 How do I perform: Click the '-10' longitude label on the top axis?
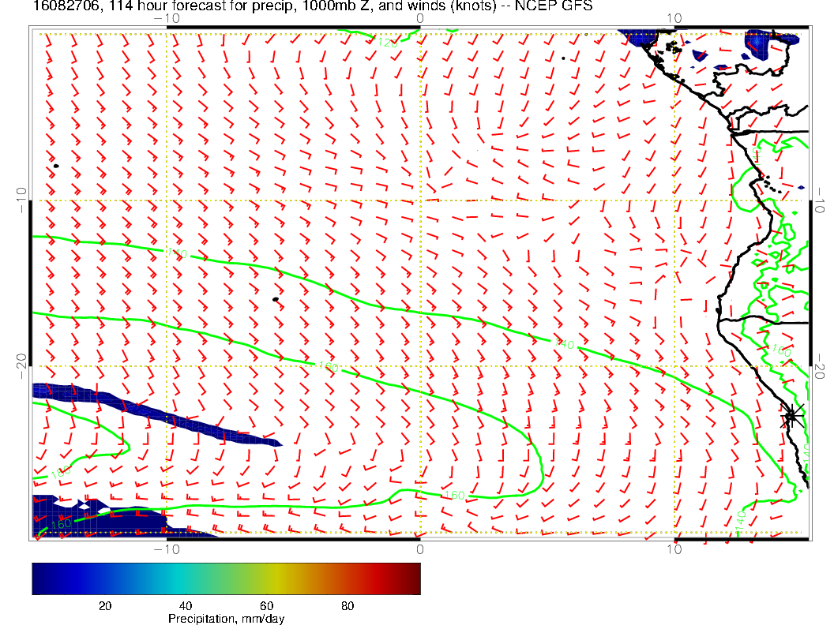pyautogui.click(x=167, y=18)
